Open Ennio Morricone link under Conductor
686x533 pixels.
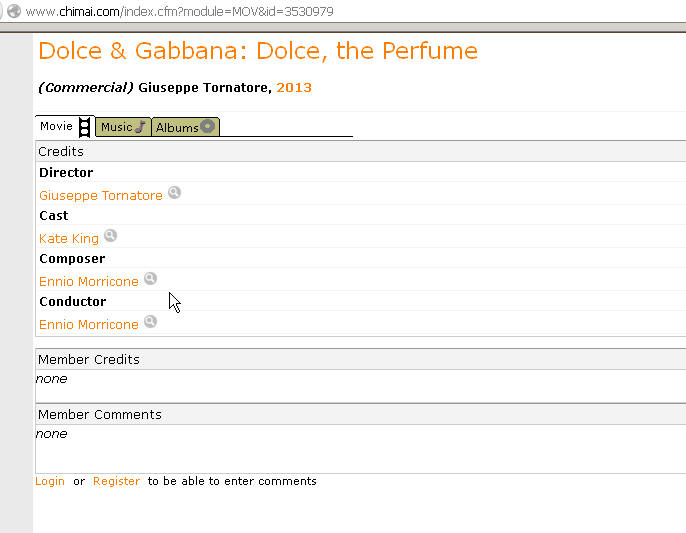[x=89, y=324]
